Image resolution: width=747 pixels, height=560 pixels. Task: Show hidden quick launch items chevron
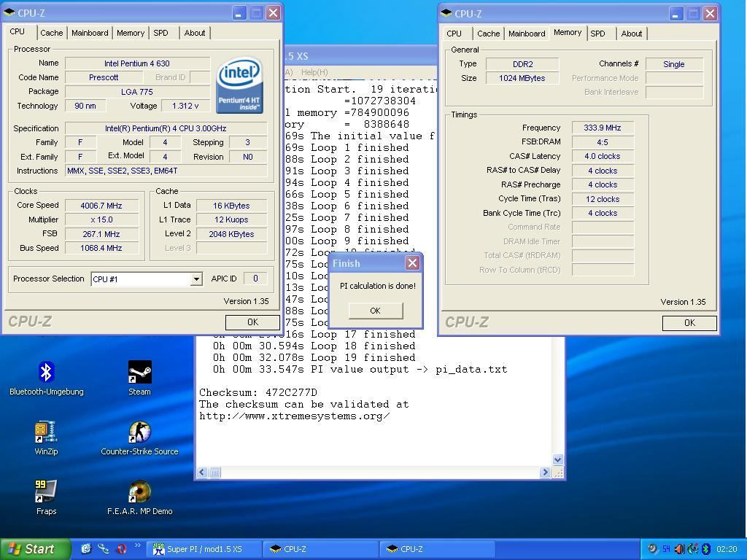pyautogui.click(x=138, y=545)
